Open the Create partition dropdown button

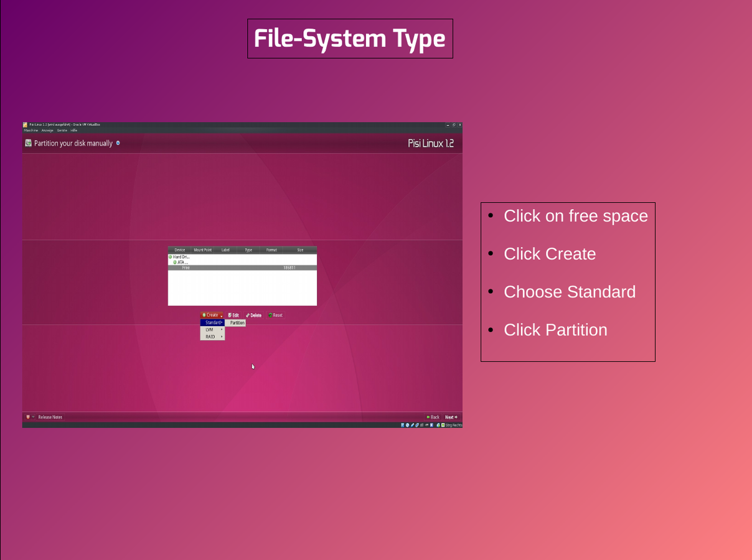pyautogui.click(x=212, y=315)
